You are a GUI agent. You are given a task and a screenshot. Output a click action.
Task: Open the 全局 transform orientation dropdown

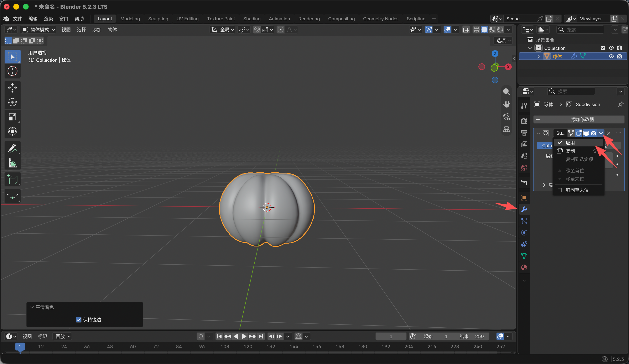coord(222,30)
